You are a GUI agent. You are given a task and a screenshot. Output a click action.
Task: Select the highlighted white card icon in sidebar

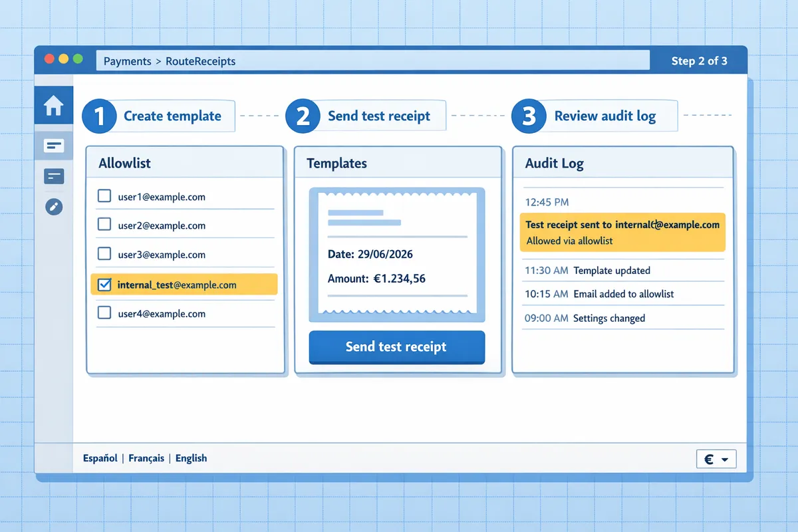pos(53,145)
